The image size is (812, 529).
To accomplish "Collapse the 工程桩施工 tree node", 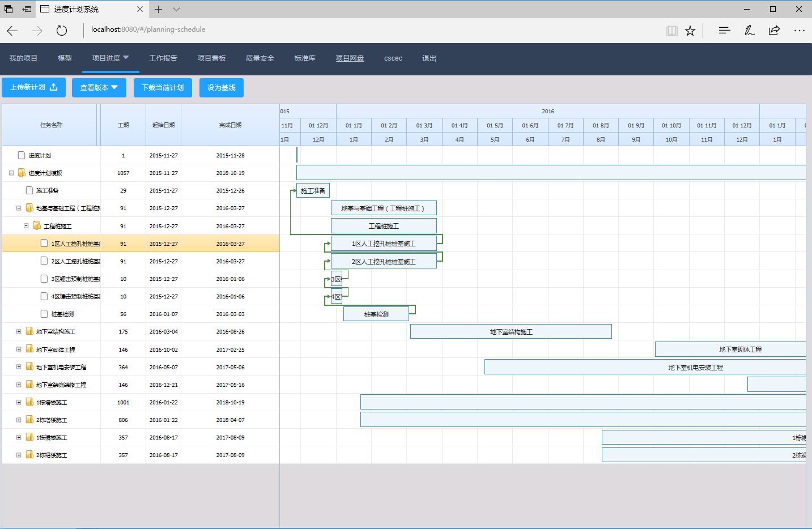I will (x=26, y=225).
